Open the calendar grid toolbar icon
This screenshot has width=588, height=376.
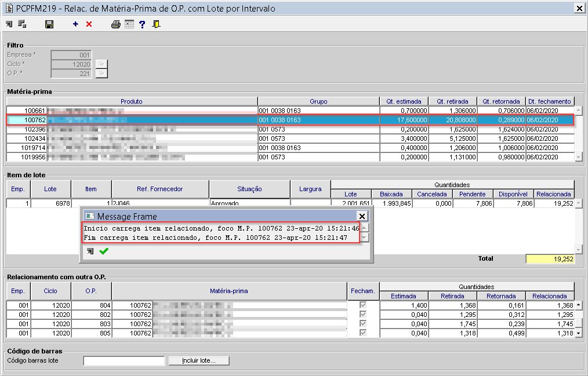point(129,24)
